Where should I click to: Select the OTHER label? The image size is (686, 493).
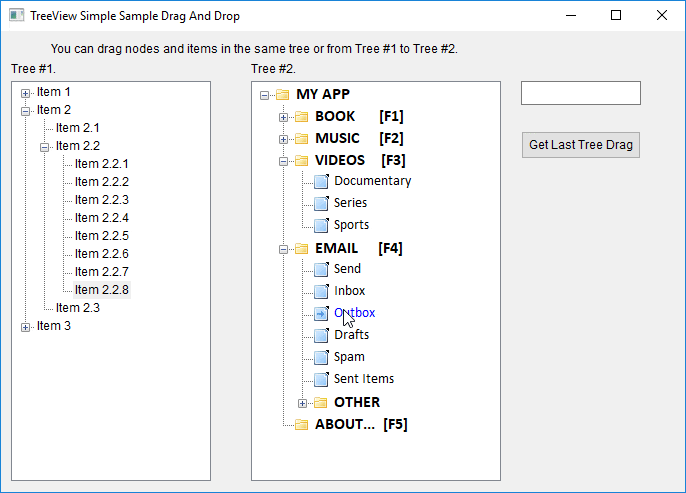(x=357, y=402)
